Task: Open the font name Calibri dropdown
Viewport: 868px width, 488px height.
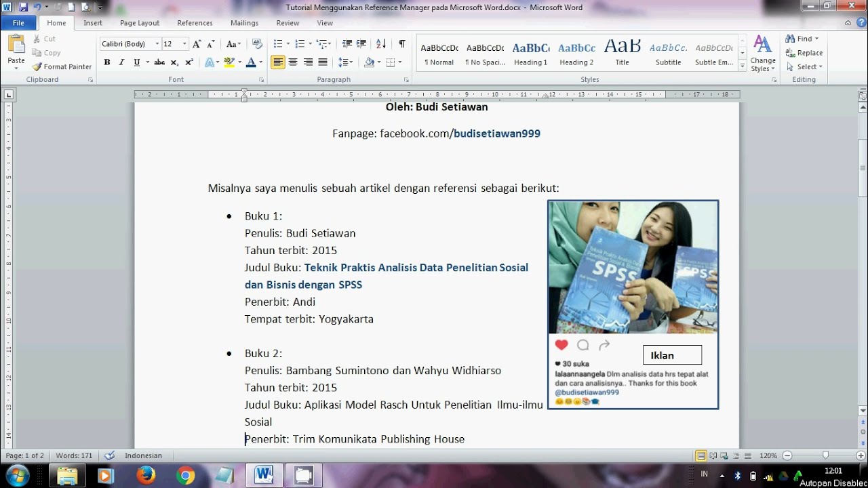Action: (x=157, y=44)
